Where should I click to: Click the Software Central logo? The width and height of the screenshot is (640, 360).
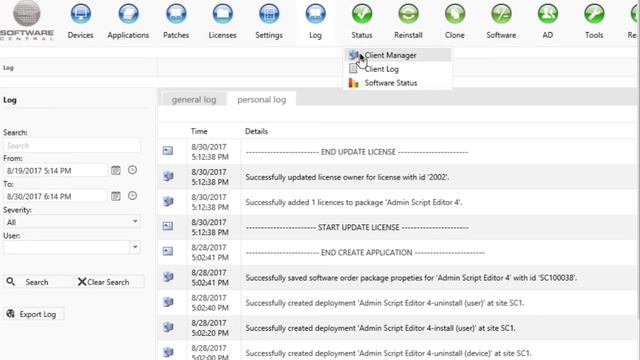pos(27,20)
